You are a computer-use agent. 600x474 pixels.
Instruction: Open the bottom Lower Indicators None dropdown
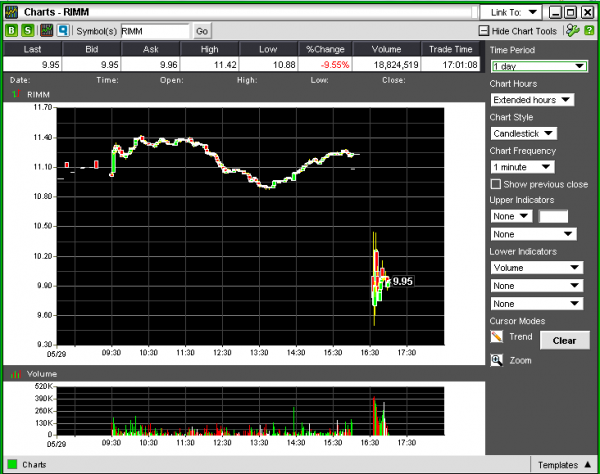537,304
